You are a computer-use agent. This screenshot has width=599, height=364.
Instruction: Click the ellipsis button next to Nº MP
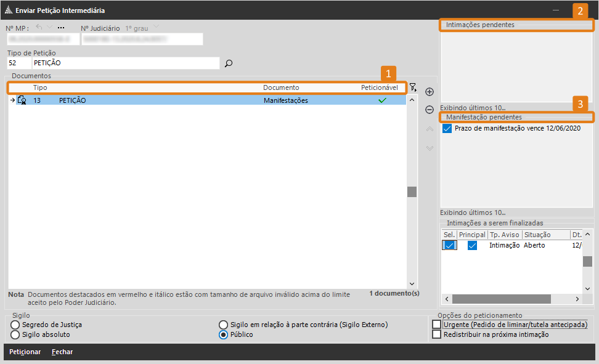tap(61, 28)
